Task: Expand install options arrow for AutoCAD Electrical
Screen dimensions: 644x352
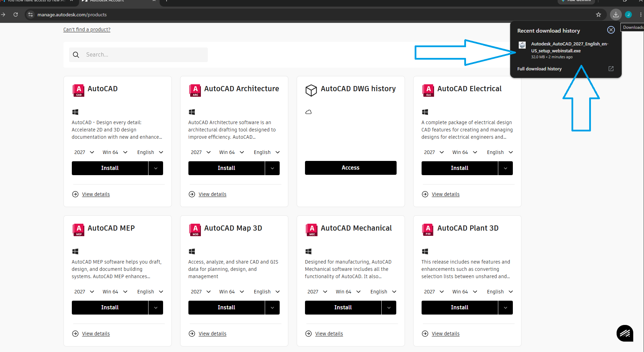Action: (506, 168)
